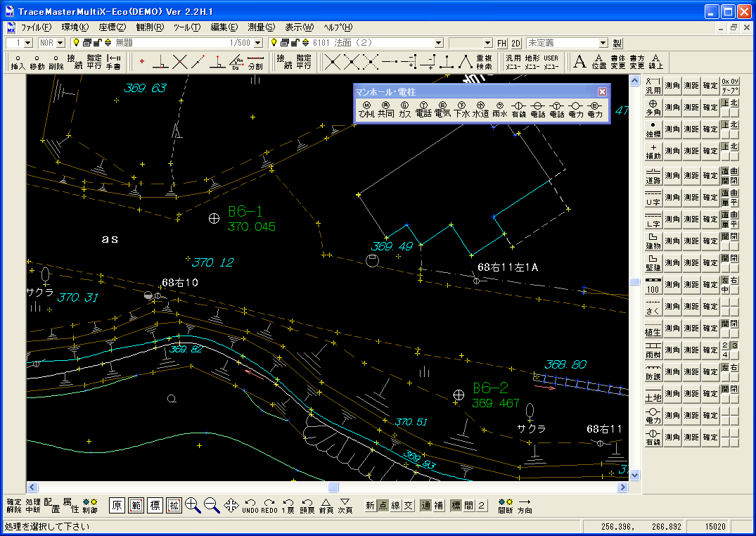The height and width of the screenshot is (536, 756).
Task: Toggle the 補 mode button
Action: [x=439, y=506]
